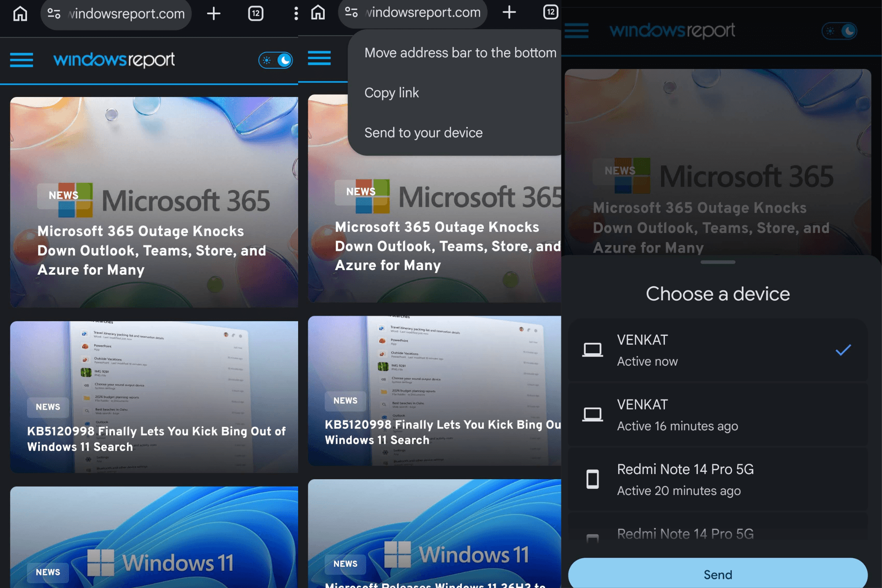Select Redmi Note 14 Pro 5G device
This screenshot has width=882, height=588.
click(x=718, y=480)
